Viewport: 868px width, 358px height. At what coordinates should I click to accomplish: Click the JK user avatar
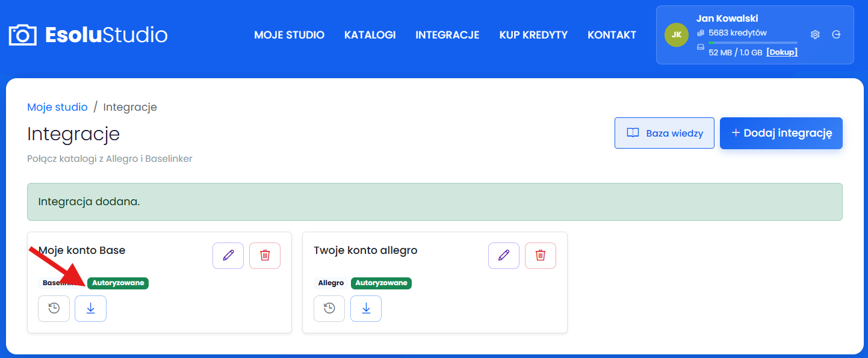tap(677, 35)
